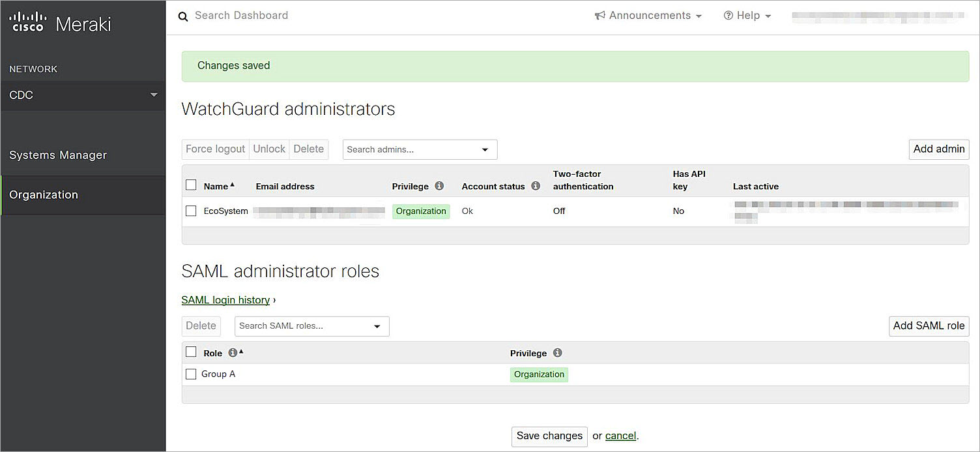Screen dimensions: 980x452
Task: Click the Privilege info icon for SAML roles
Action: 557,352
